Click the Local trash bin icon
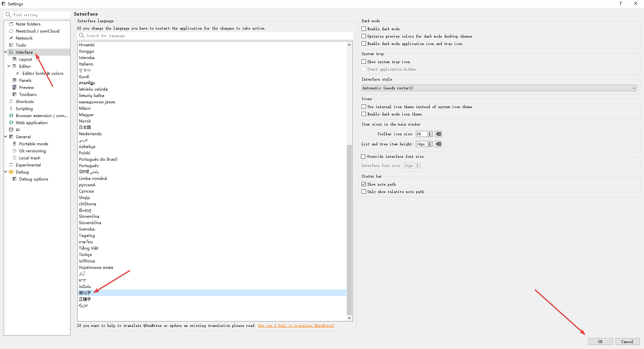Screen dimensions: 644x349 pyautogui.click(x=14, y=158)
